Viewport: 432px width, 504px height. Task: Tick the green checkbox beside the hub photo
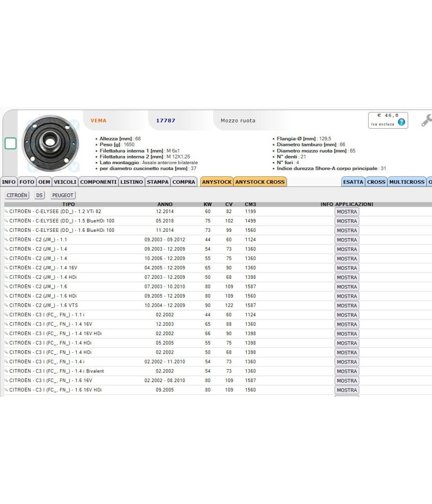tap(11, 144)
